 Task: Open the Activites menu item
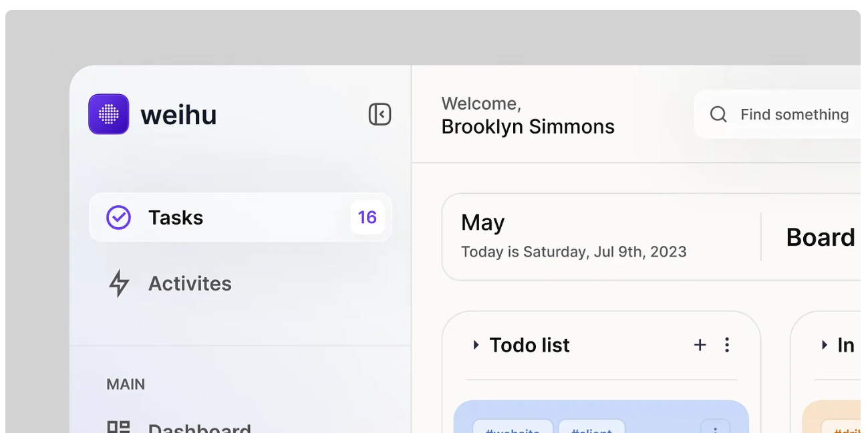pos(190,283)
